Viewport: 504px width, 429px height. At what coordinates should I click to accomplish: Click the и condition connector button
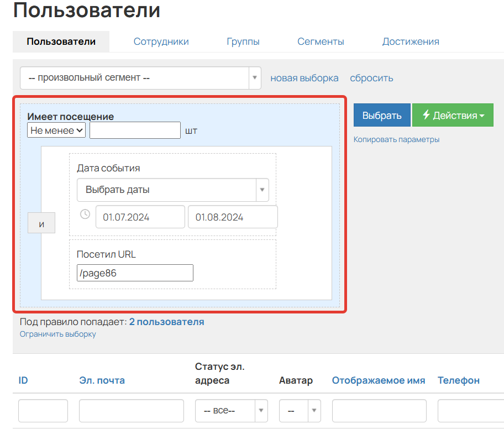click(x=41, y=223)
